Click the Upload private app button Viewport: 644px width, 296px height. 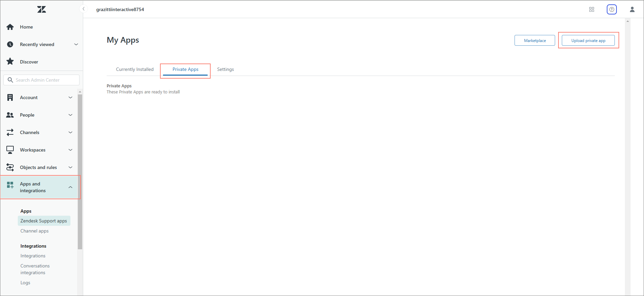coord(588,41)
